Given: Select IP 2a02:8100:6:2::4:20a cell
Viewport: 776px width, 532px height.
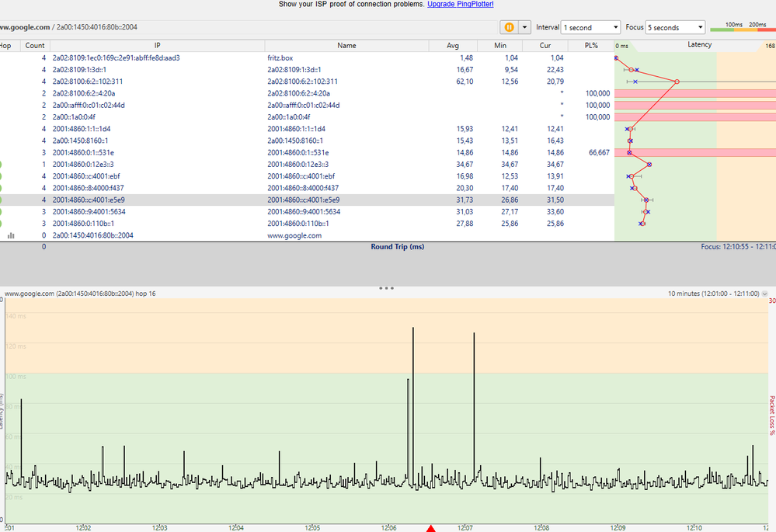Looking at the screenshot, I should (x=84, y=93).
